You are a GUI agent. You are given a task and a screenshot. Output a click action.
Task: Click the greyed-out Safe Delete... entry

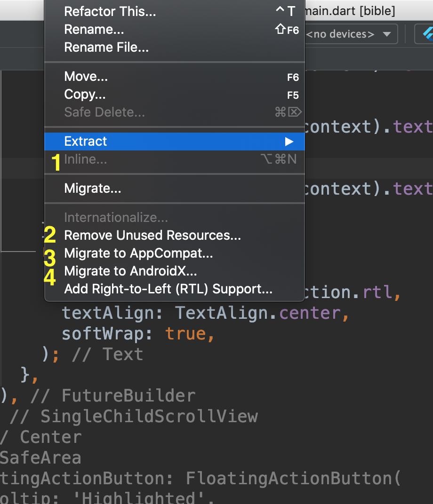(104, 112)
